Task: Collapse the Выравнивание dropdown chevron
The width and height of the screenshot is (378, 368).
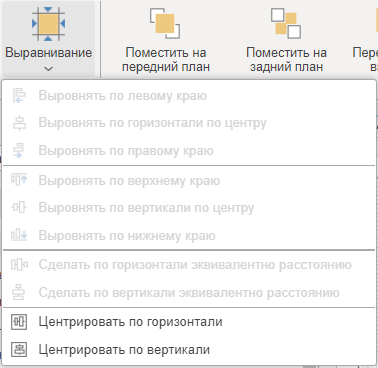Action: click(x=48, y=69)
